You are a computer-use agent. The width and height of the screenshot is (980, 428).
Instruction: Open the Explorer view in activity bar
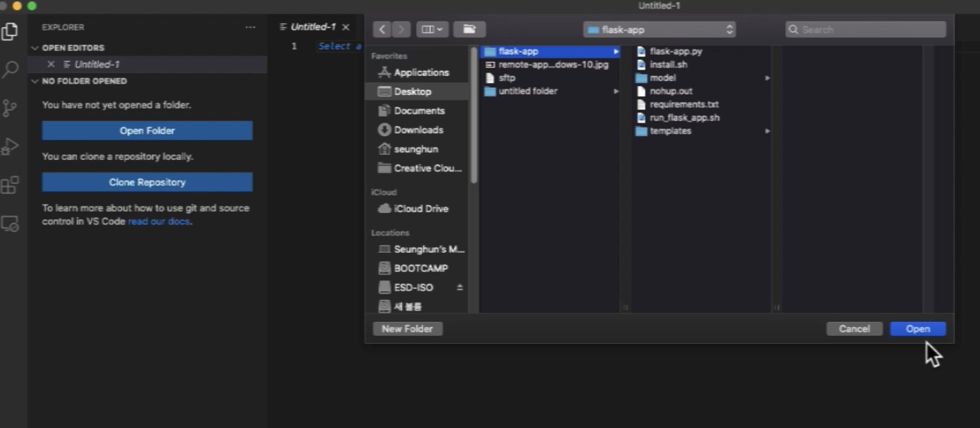point(10,32)
